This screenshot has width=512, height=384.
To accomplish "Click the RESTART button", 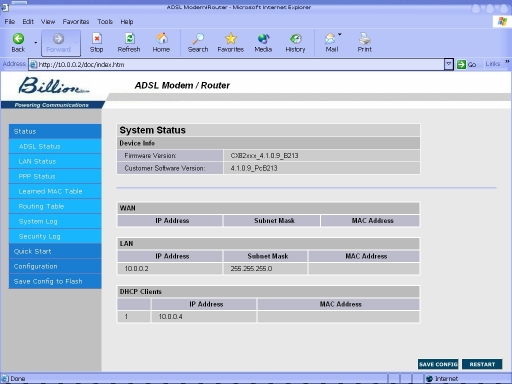I will 482,364.
